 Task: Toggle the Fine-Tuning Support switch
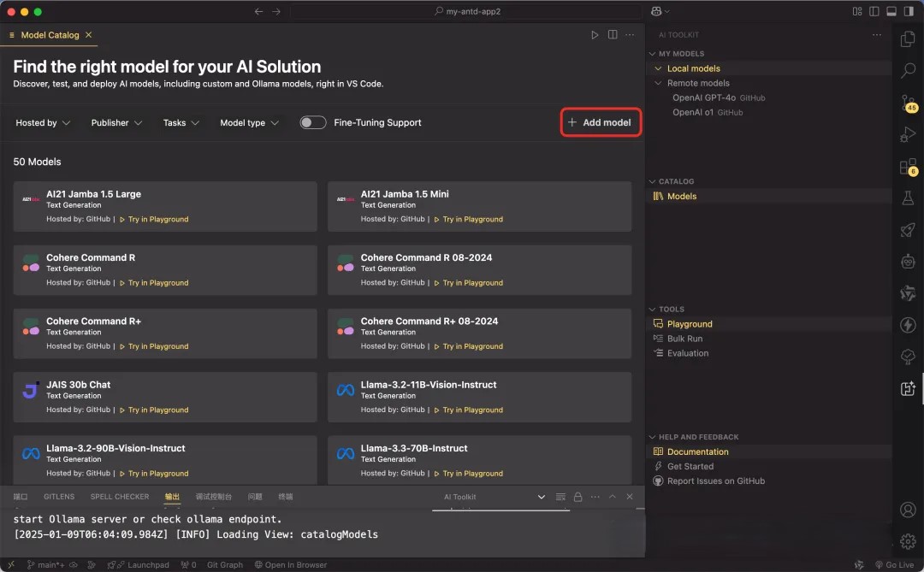[312, 122]
